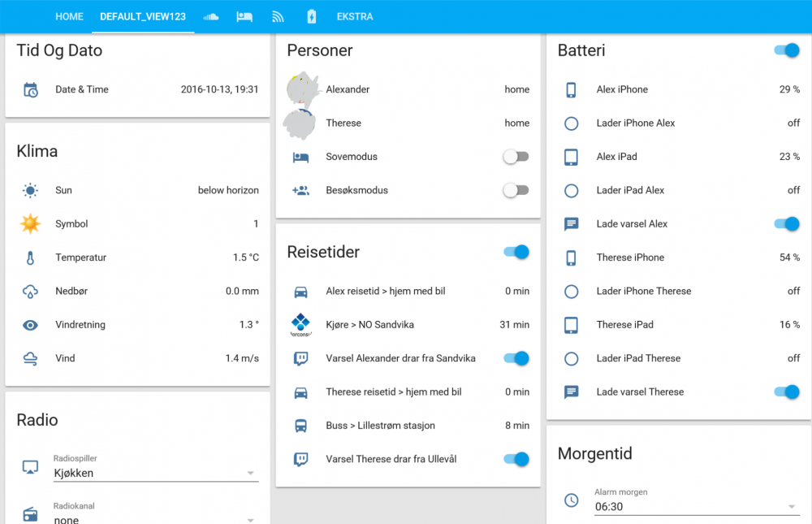Open the EKSTRA tab
Screen dimensions: 812x524
pos(355,16)
